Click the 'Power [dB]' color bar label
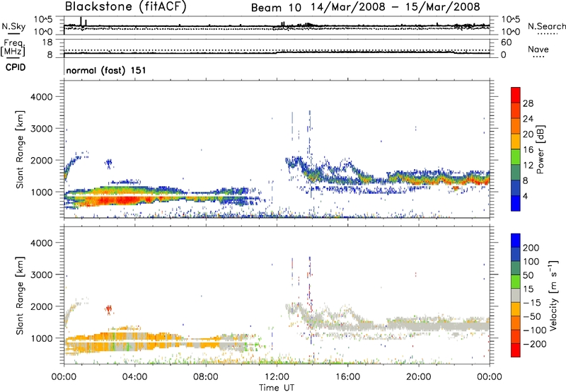The height and width of the screenshot is (392, 566). (541, 149)
